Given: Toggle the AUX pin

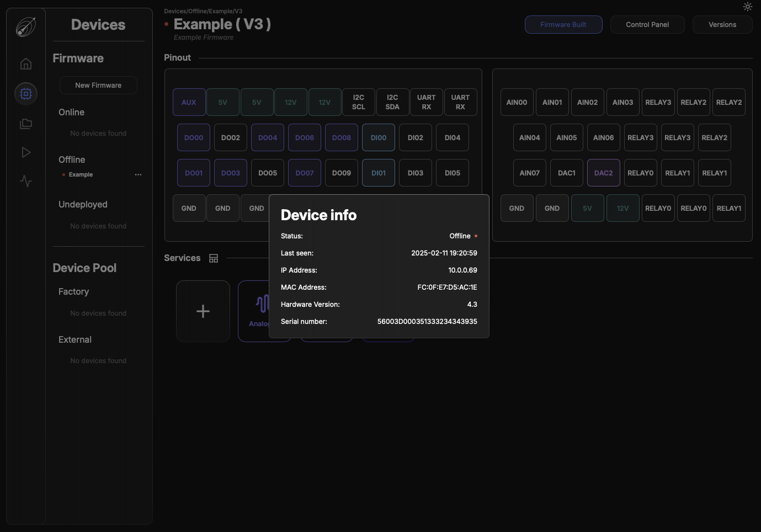Looking at the screenshot, I should 189,103.
